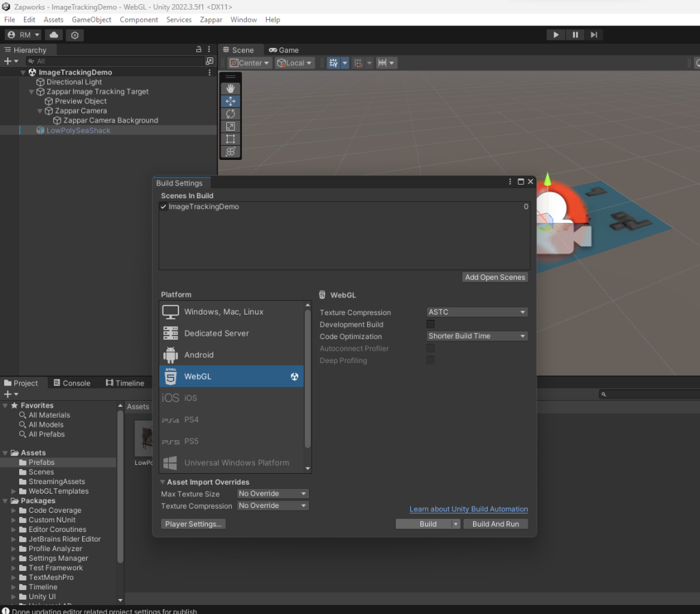Open the RM account dropdown

[24, 35]
